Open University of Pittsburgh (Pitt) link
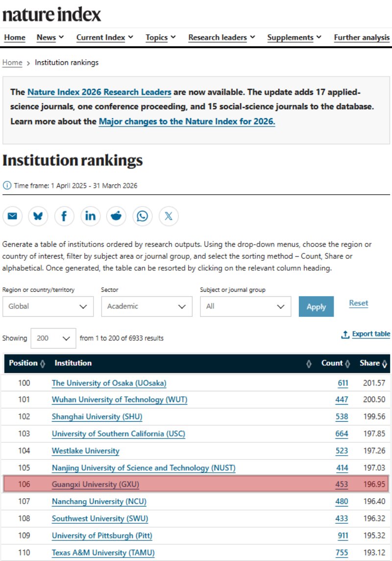This screenshot has width=392, height=561. point(102,535)
